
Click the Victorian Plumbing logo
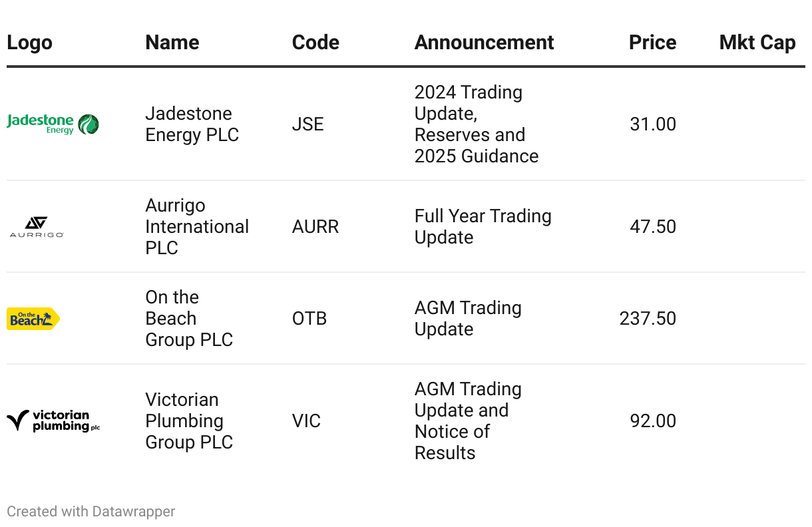(53, 421)
